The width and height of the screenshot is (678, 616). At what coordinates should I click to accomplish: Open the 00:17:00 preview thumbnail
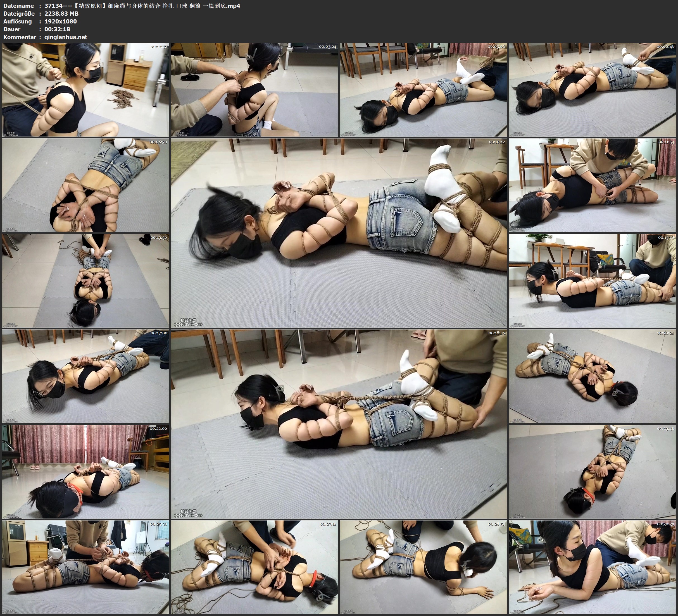tap(85, 376)
